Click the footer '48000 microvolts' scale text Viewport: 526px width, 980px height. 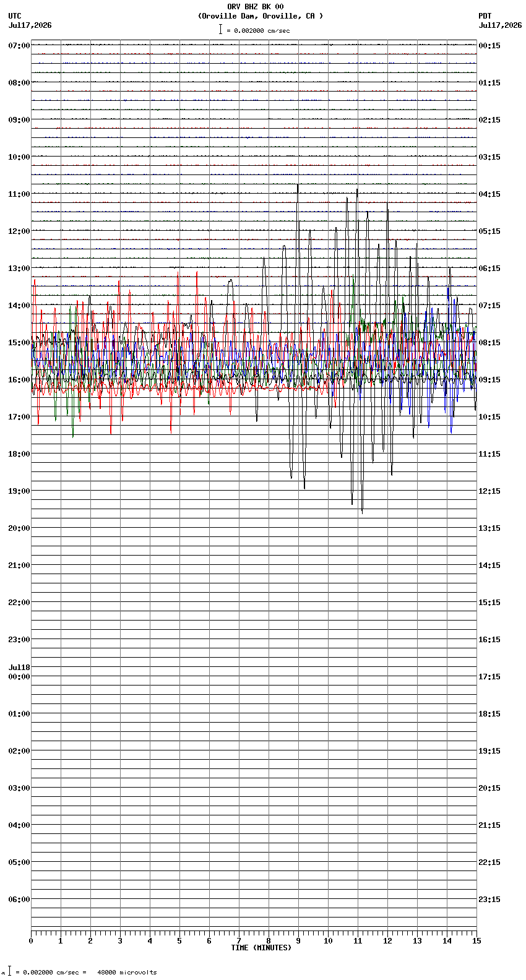pos(127,973)
